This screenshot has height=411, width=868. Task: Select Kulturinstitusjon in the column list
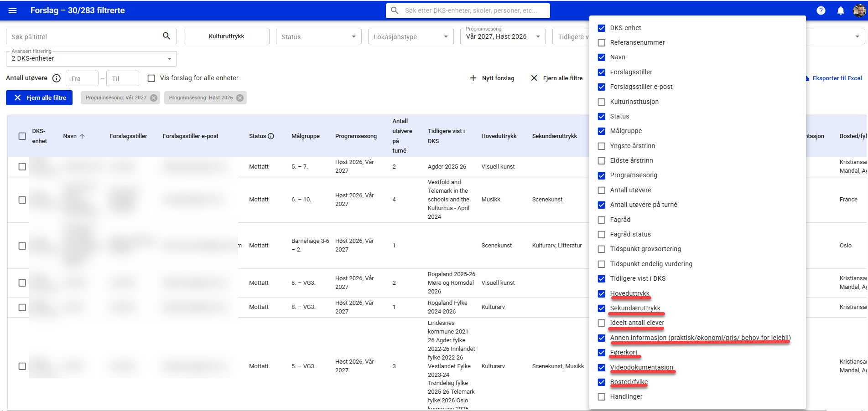pos(602,102)
